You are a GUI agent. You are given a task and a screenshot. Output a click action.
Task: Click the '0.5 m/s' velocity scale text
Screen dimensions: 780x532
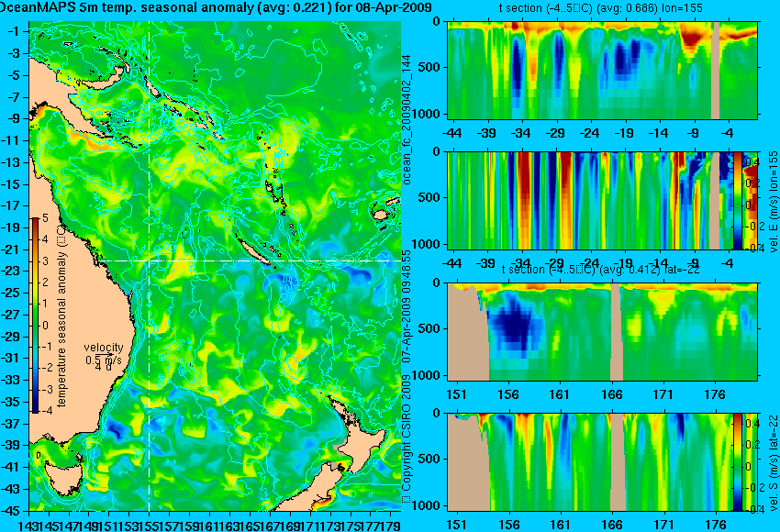[x=104, y=360]
